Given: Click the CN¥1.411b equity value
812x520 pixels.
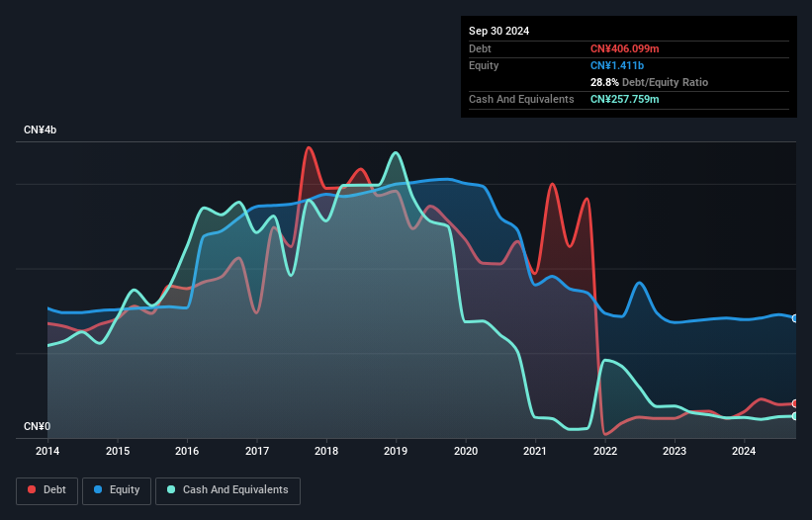Looking at the screenshot, I should pyautogui.click(x=617, y=65).
